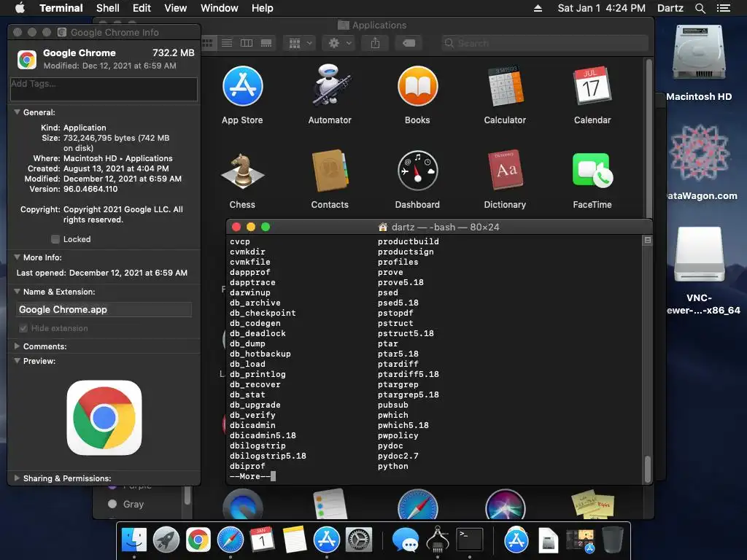The width and height of the screenshot is (747, 560).
Task: Open Spotlight search in the menu bar
Action: click(700, 8)
